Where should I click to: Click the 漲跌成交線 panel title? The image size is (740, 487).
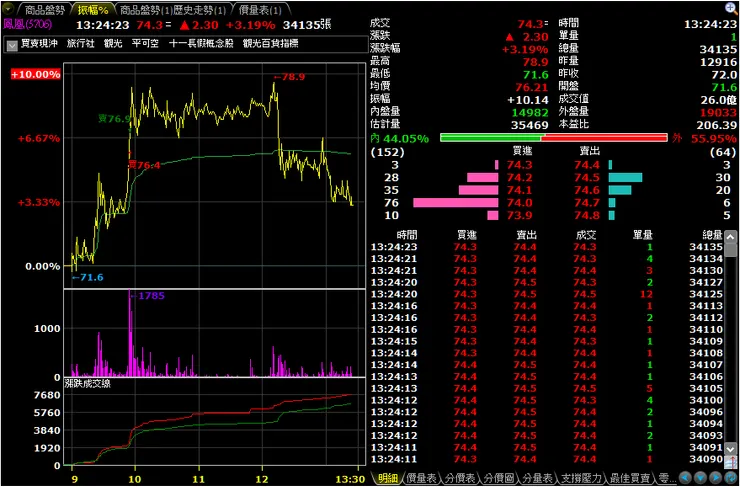coord(87,383)
